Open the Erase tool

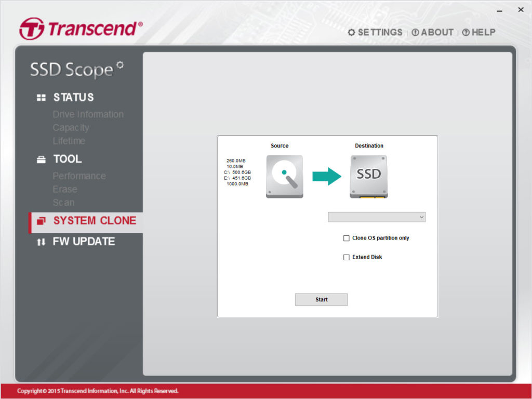[x=65, y=189]
